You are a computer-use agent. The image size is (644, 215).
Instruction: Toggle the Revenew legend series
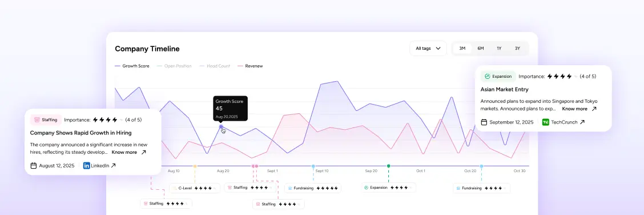(x=250, y=66)
